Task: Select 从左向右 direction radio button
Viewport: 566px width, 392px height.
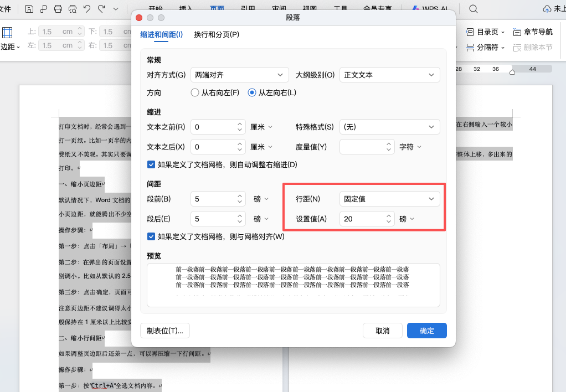Action: (x=252, y=93)
